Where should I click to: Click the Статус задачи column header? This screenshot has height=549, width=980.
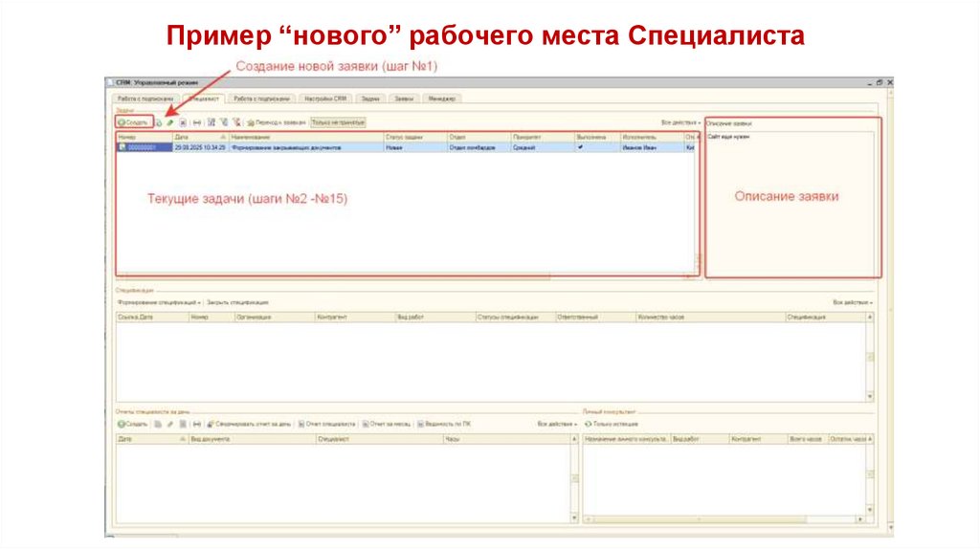(x=415, y=137)
